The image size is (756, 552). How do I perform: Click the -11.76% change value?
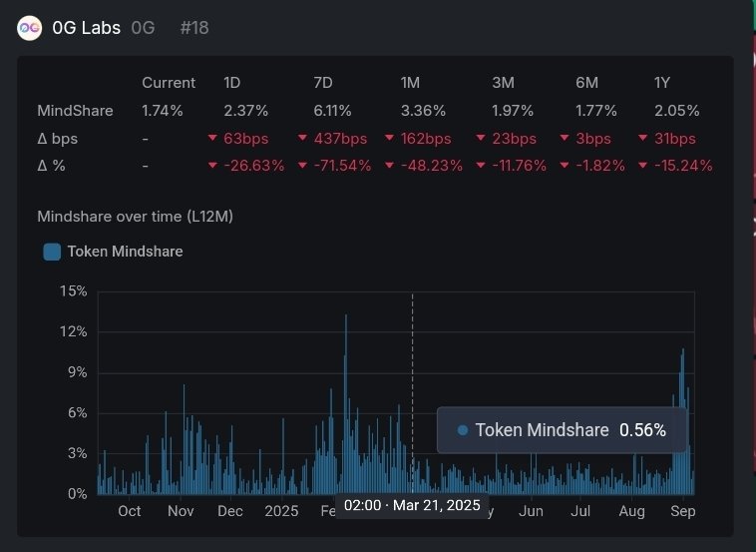click(520, 166)
